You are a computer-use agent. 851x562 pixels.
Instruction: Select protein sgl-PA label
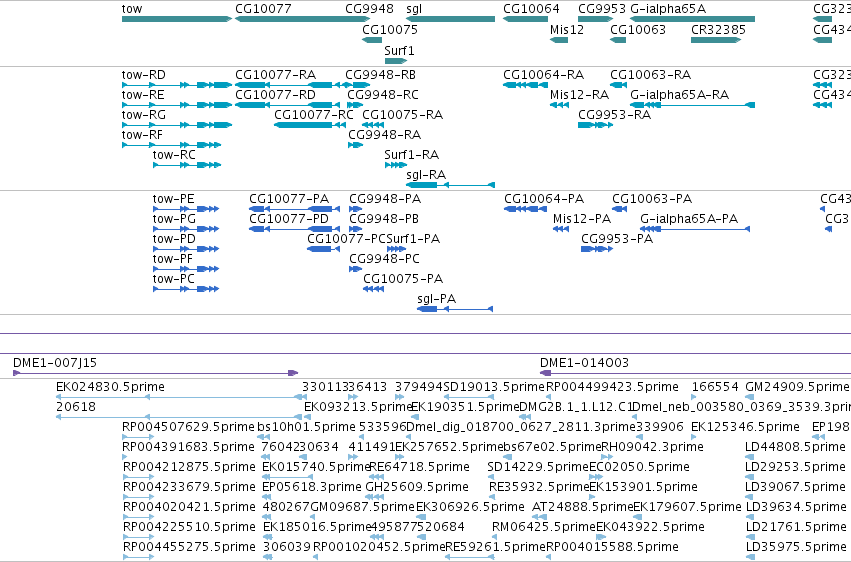(437, 299)
